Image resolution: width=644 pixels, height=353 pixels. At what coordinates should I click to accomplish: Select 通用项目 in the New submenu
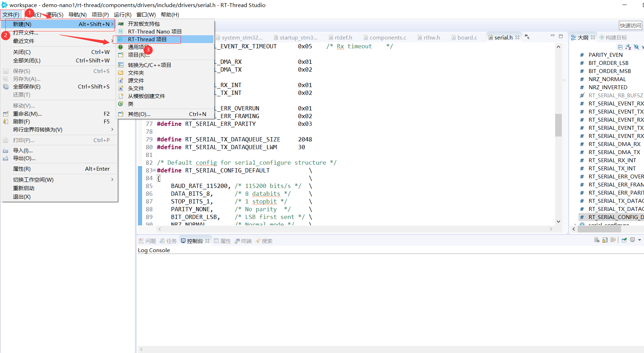(165, 47)
